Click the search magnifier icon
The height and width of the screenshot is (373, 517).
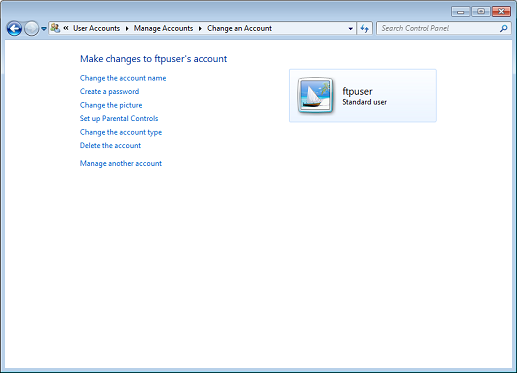click(x=504, y=29)
